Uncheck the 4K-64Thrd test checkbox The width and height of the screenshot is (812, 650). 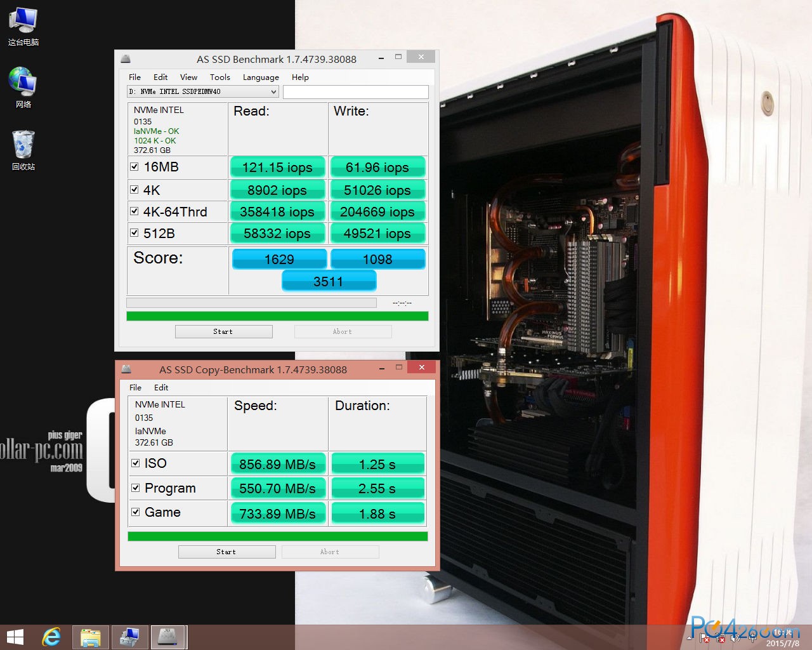tap(134, 211)
